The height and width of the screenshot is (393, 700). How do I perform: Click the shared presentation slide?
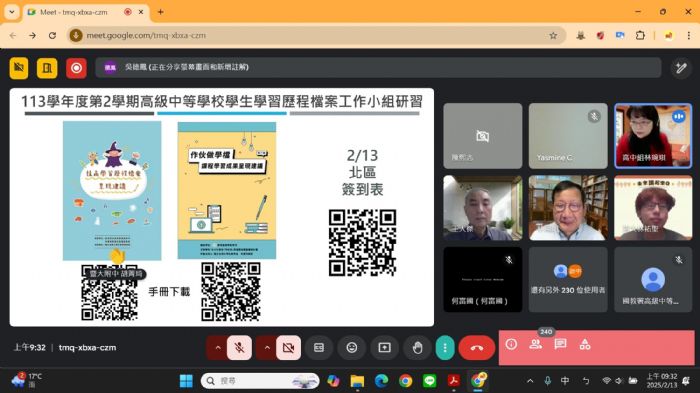(222, 207)
